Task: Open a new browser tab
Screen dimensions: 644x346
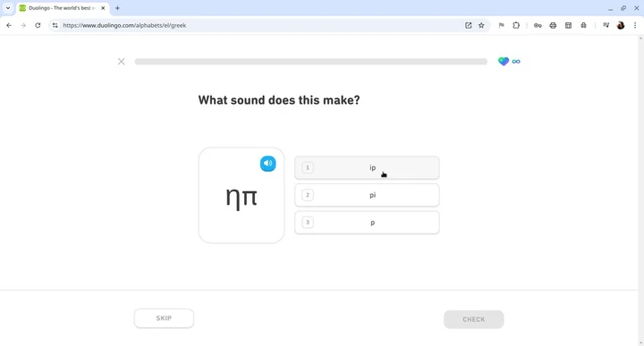Action: click(x=117, y=8)
